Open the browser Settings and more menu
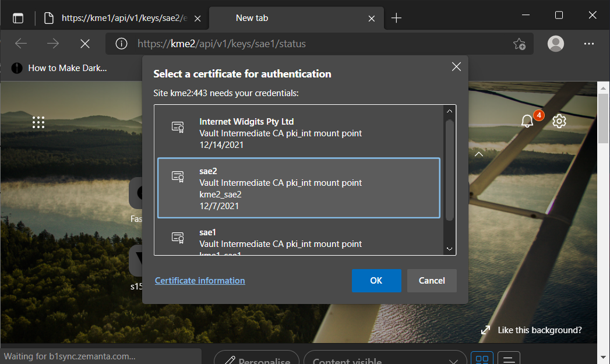 click(589, 44)
